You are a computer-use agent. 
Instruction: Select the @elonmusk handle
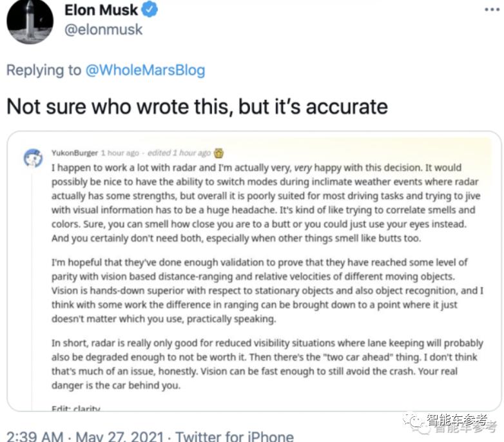(x=104, y=30)
